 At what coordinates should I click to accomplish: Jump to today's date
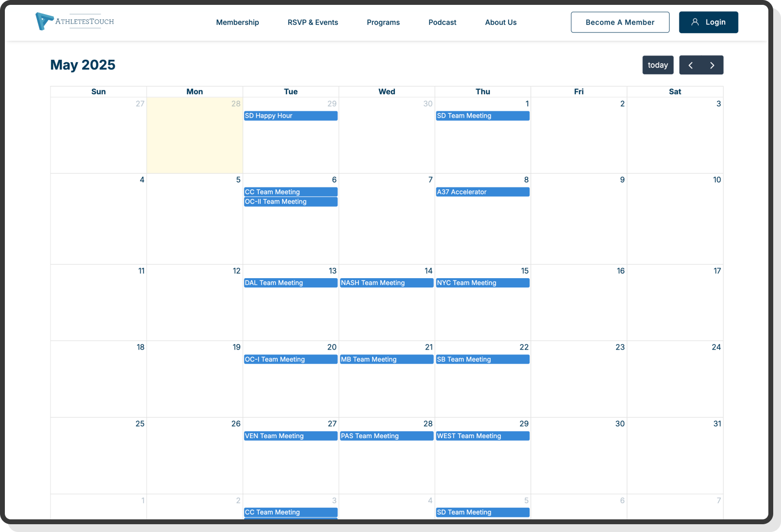click(x=657, y=65)
